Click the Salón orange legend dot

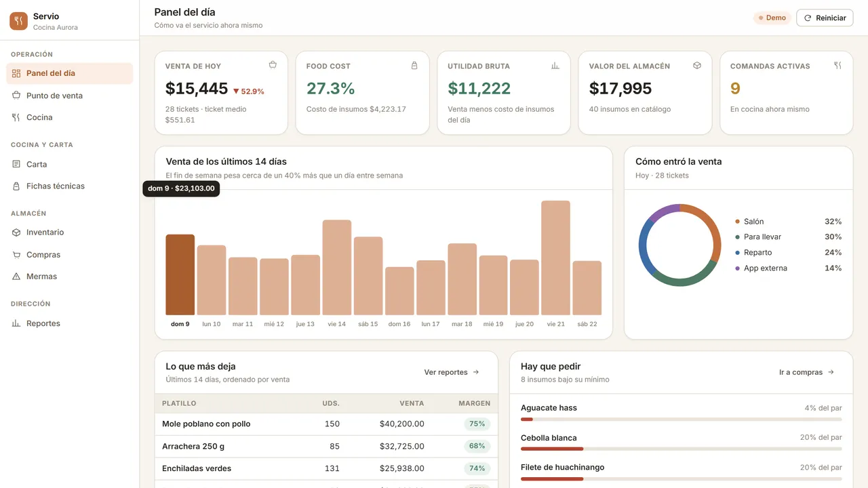pyautogui.click(x=737, y=222)
